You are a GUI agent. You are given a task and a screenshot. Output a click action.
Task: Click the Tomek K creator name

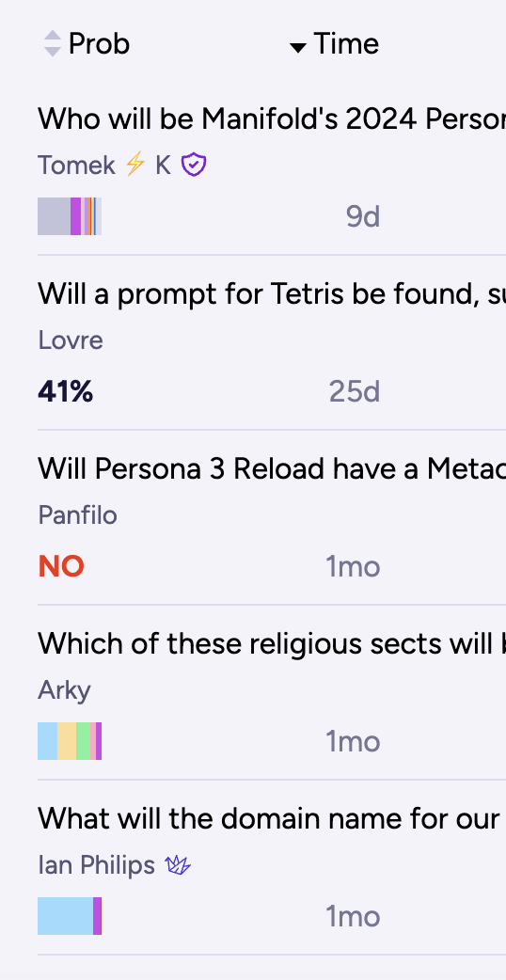[x=104, y=165]
